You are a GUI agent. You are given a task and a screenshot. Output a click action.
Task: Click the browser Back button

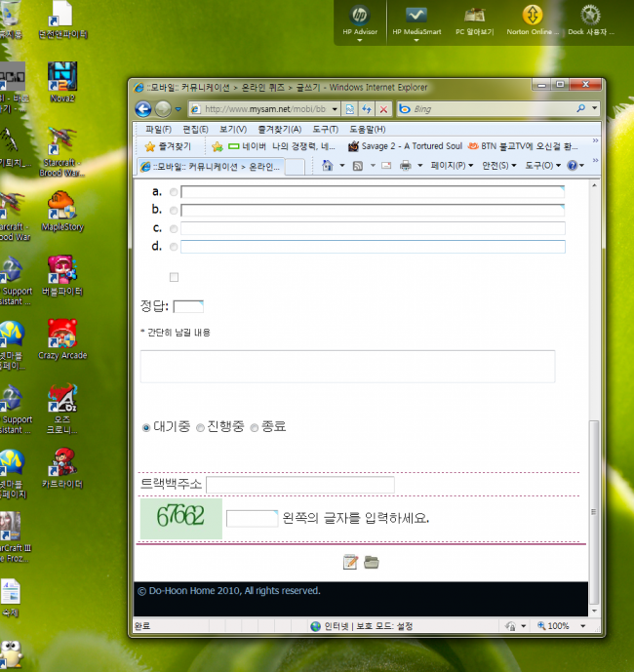tap(143, 109)
